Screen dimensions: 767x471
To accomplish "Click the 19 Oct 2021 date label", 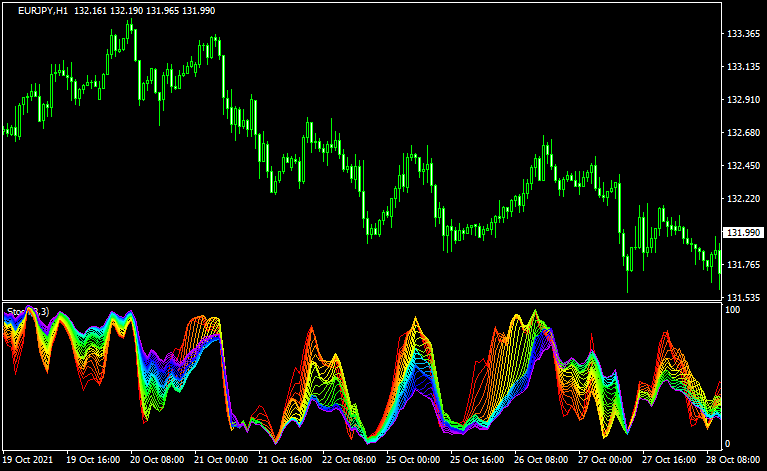I will 30,461.
